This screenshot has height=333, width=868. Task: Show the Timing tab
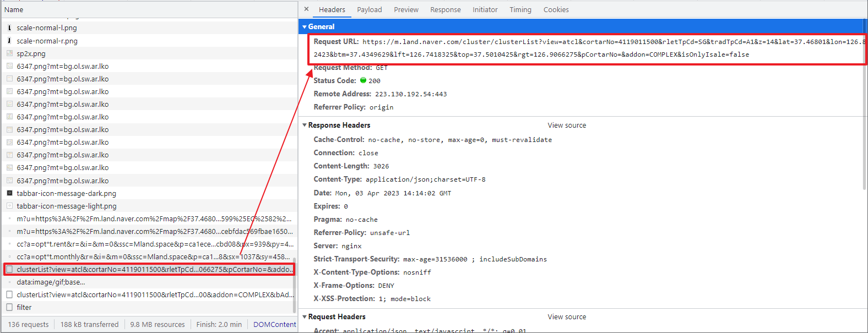(520, 9)
